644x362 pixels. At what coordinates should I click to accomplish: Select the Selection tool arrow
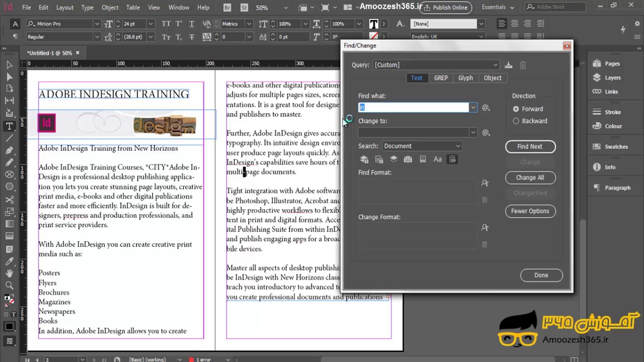9,64
